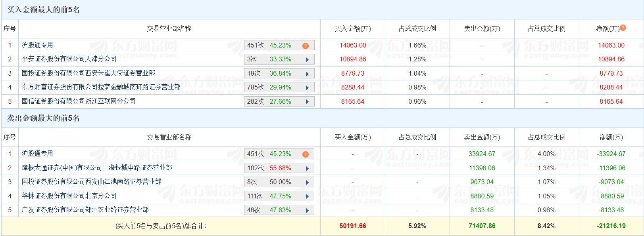Click the blue arrow in 摩根大通证券 row
The width and height of the screenshot is (644, 236).
click(307, 169)
